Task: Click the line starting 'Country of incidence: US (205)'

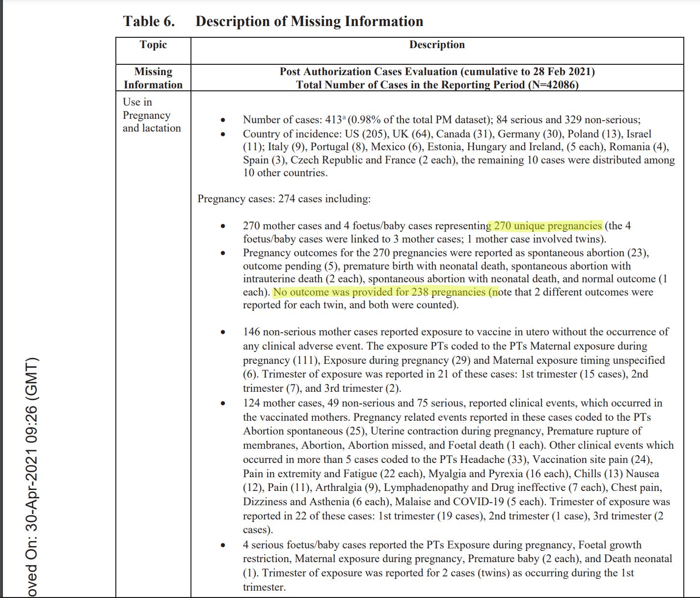Action: click(x=447, y=134)
